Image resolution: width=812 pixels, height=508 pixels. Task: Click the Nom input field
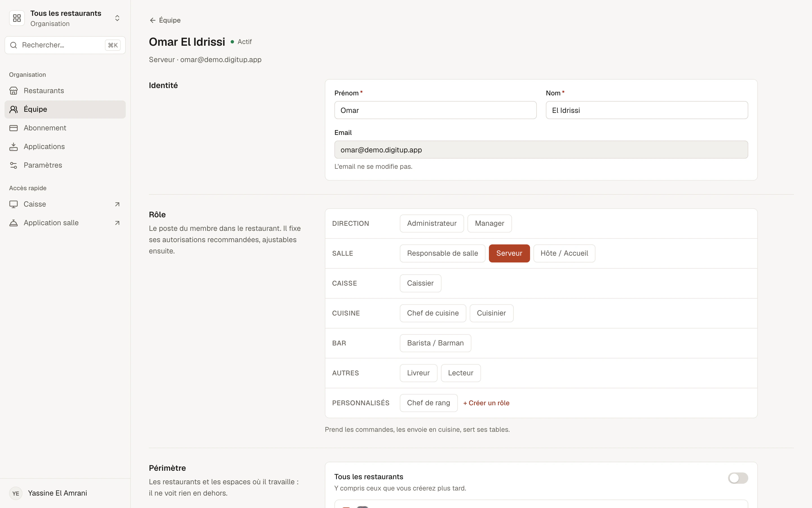point(646,110)
